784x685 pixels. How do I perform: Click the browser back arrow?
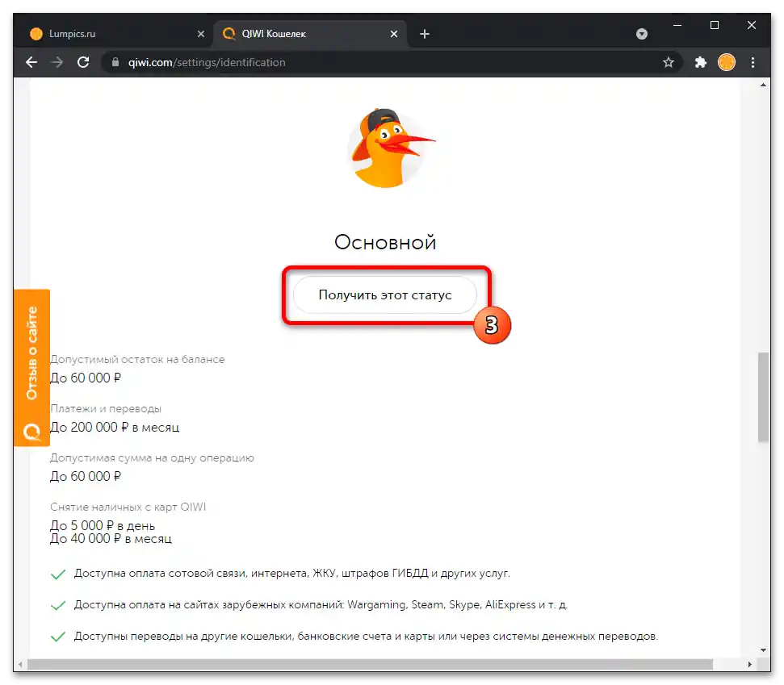(x=31, y=62)
